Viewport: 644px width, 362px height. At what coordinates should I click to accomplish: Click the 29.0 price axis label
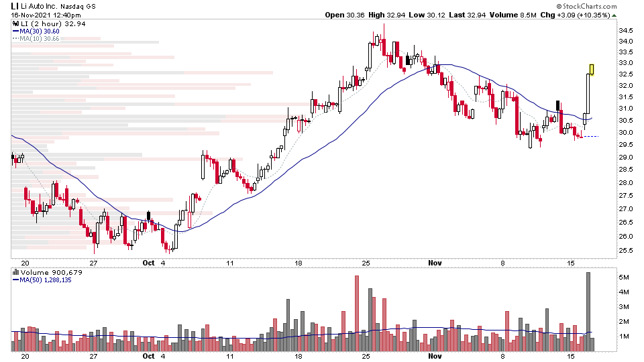[x=625, y=157]
